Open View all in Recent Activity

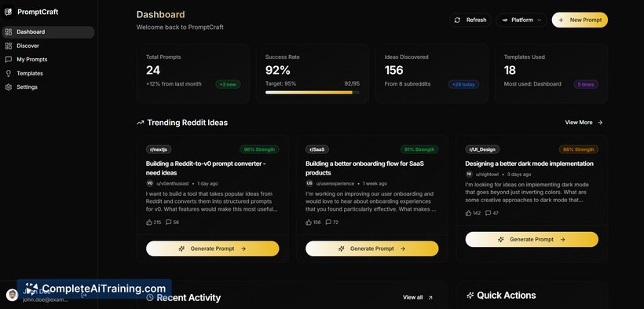click(x=418, y=297)
